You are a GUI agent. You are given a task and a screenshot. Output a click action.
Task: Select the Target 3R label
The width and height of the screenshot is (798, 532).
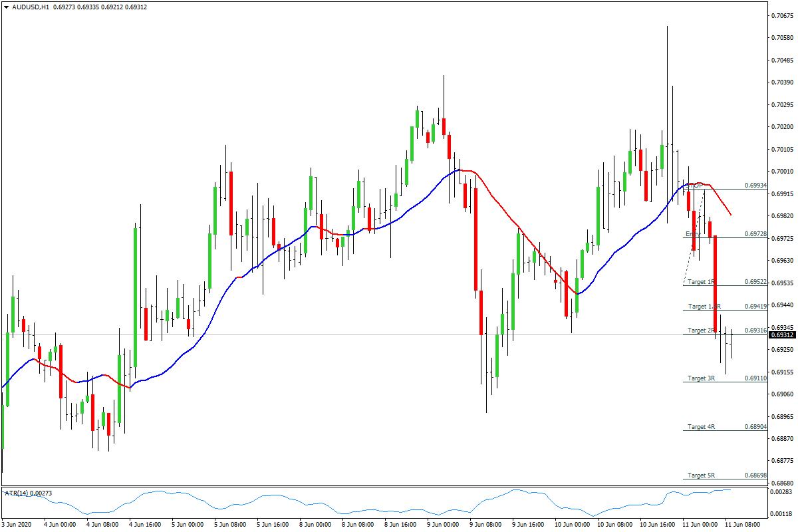[x=701, y=378]
